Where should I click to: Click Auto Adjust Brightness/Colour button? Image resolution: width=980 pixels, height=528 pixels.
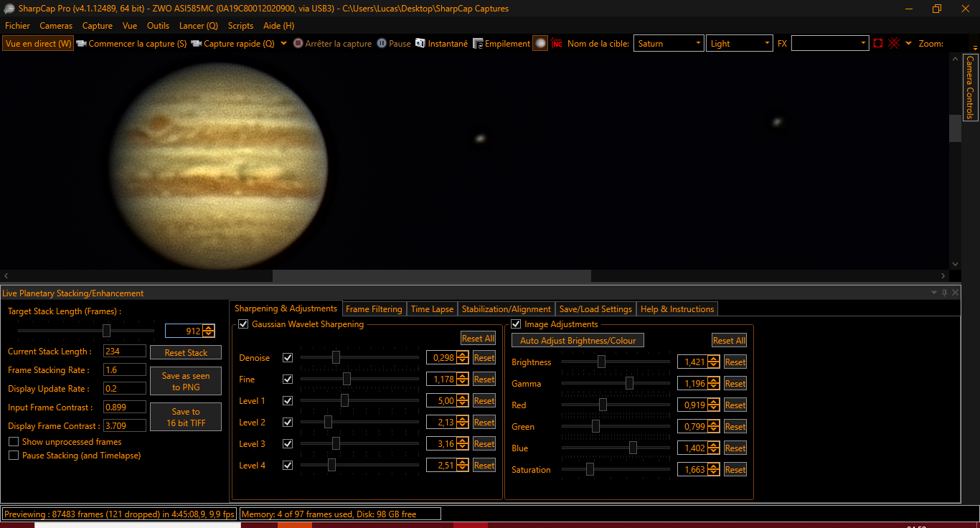click(578, 341)
